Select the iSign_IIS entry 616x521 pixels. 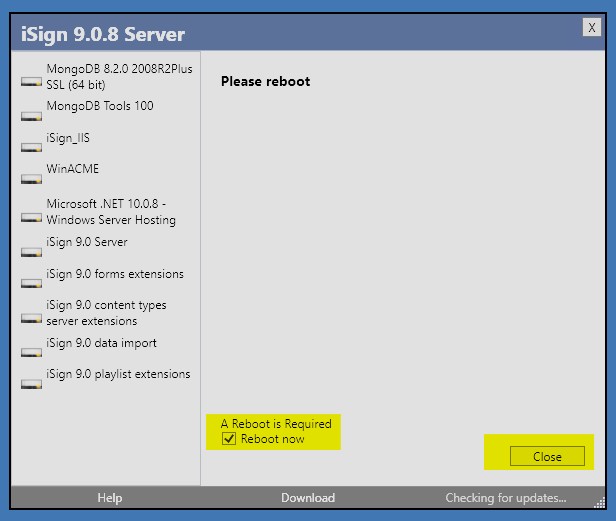point(68,138)
